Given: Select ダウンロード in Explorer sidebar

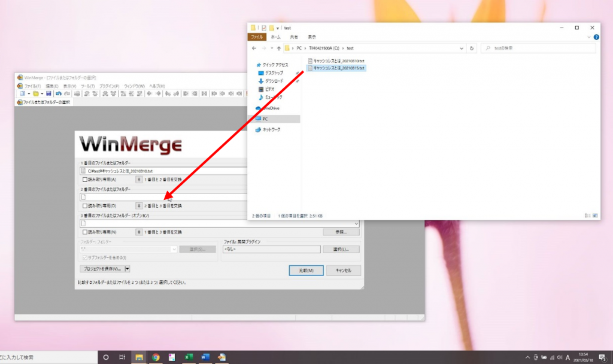Looking at the screenshot, I should coord(271,81).
